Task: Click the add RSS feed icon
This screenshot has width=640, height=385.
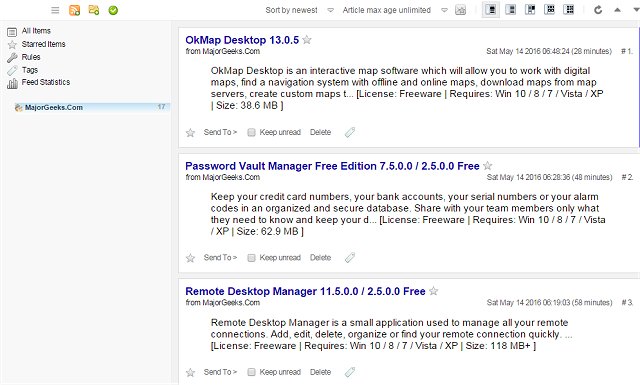Action: 74,10
